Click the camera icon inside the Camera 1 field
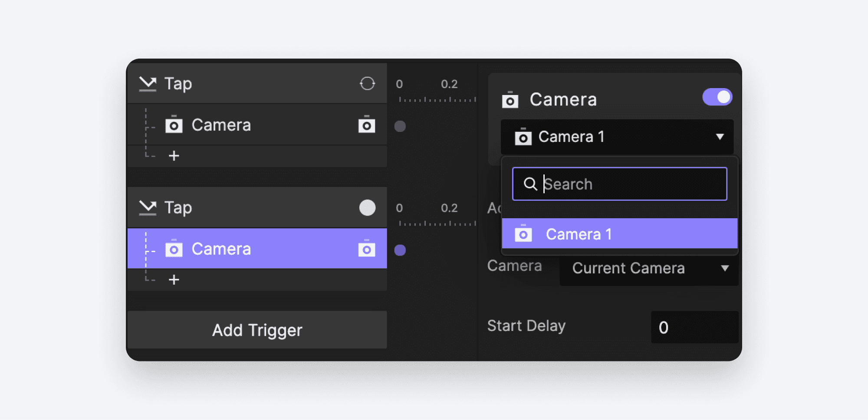The image size is (868, 420). click(523, 137)
